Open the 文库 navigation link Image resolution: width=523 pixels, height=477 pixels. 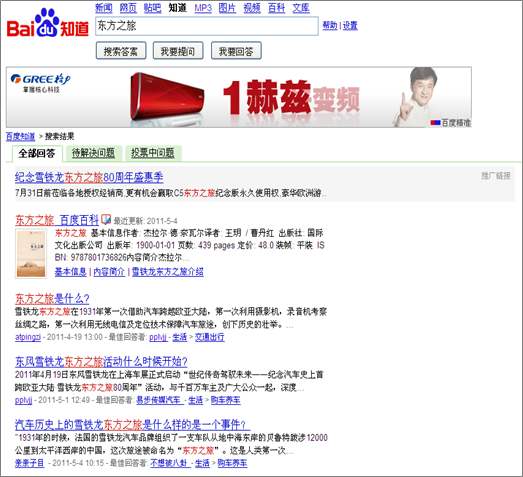coord(301,8)
